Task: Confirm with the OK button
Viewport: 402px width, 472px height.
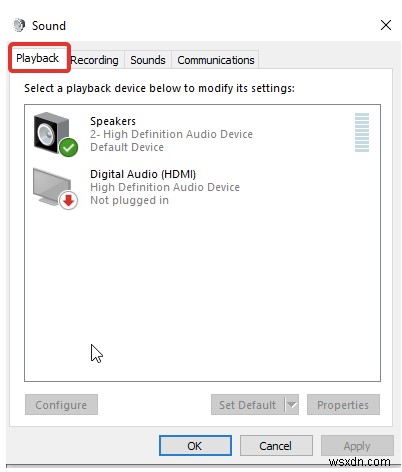Action: pos(195,445)
